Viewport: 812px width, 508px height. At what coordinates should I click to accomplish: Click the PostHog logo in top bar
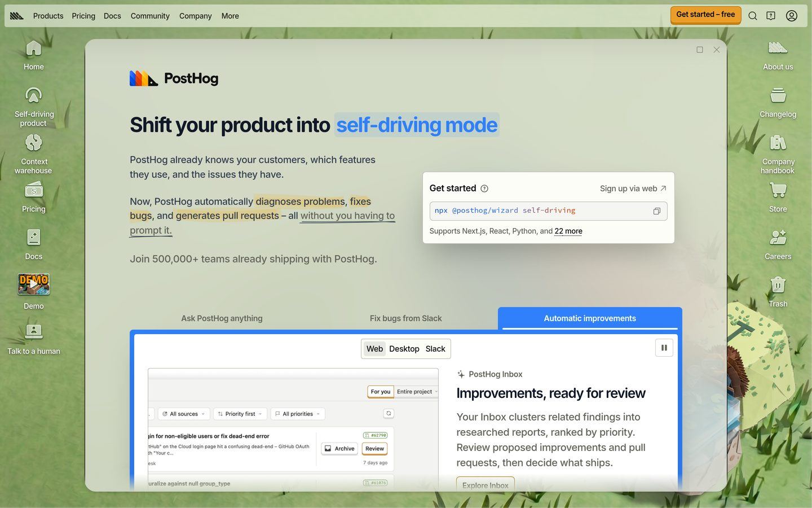click(x=17, y=16)
